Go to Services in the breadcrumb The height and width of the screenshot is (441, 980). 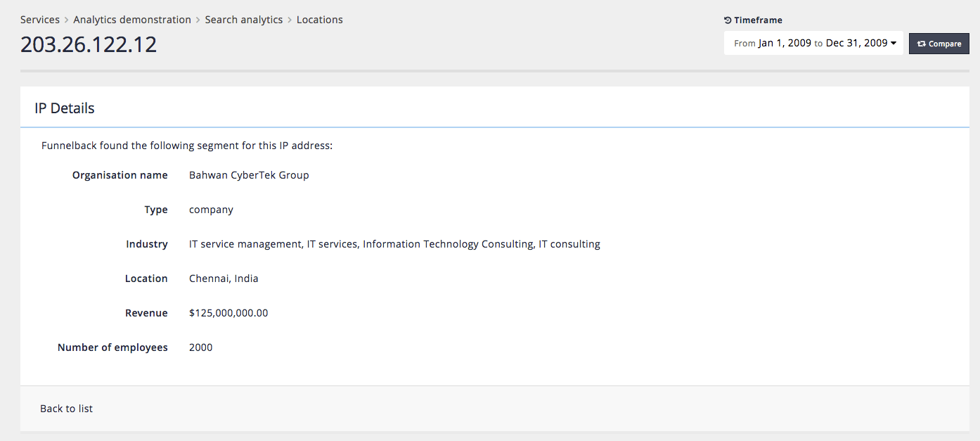pyautogui.click(x=40, y=20)
